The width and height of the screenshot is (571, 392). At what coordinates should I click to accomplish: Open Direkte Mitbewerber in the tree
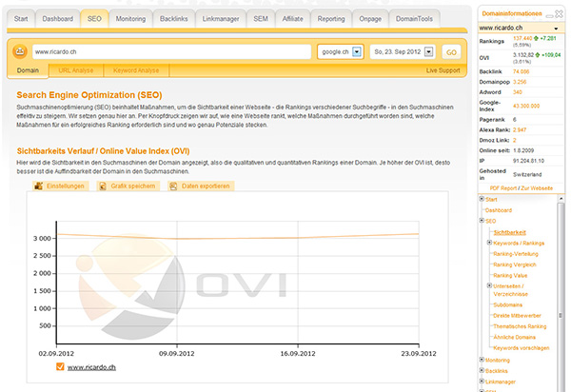coord(517,316)
